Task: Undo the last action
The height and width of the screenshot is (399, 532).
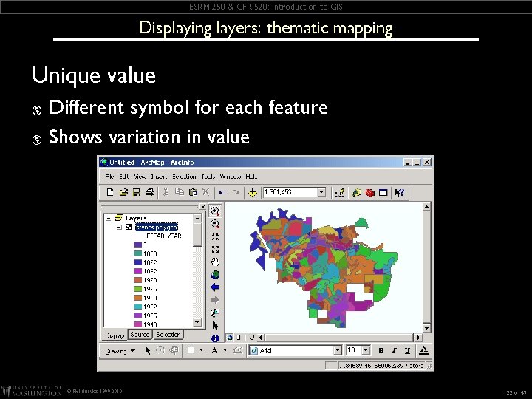Action: pos(222,192)
